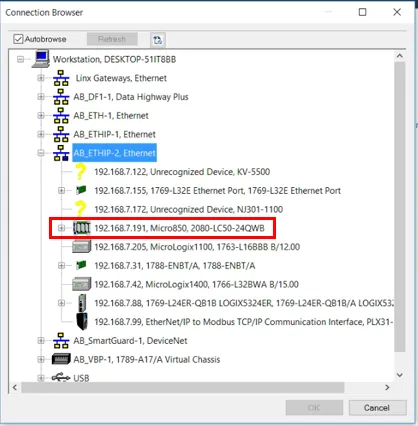Select AB_ETH-1, Ethernet
This screenshot has height=426, width=418.
[111, 115]
